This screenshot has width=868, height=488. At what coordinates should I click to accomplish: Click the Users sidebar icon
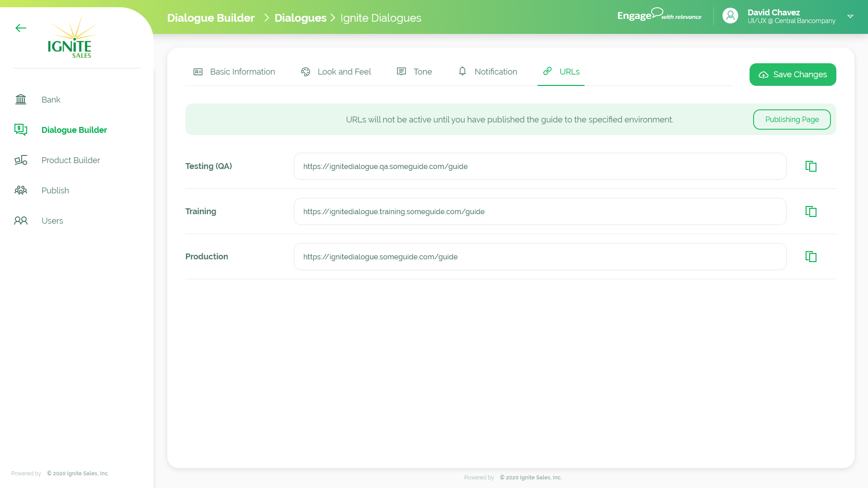click(21, 221)
